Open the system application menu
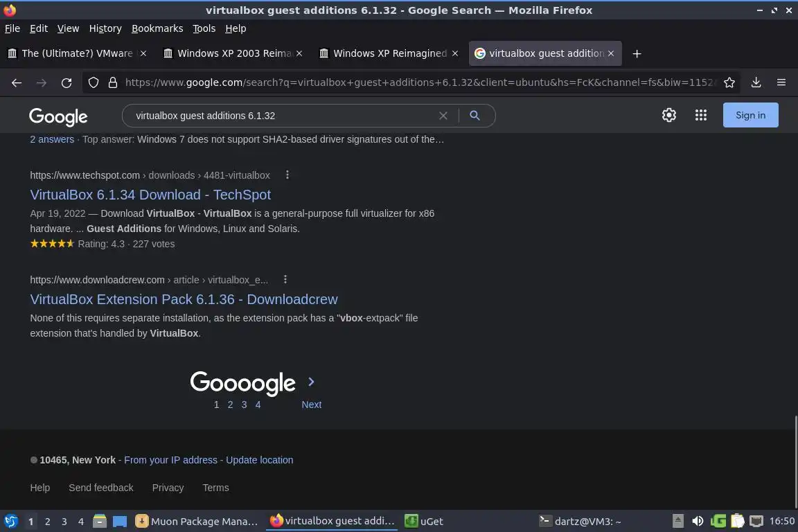798x532 pixels. tap(10, 522)
